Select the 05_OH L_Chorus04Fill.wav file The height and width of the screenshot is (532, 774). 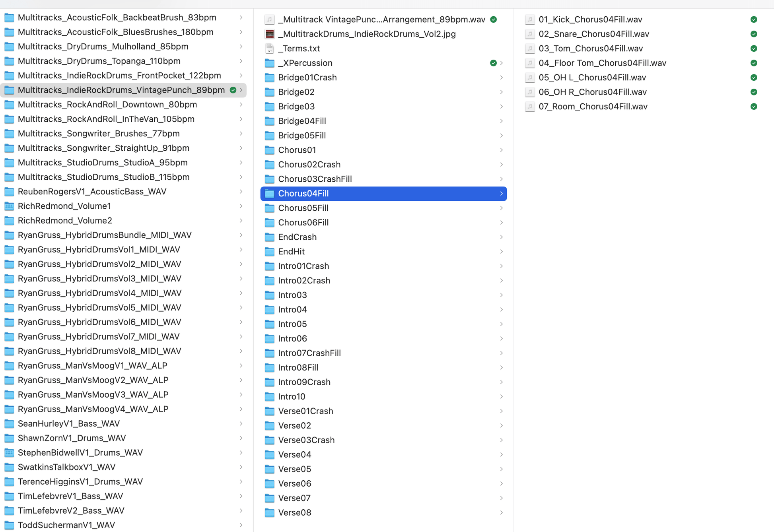click(592, 78)
